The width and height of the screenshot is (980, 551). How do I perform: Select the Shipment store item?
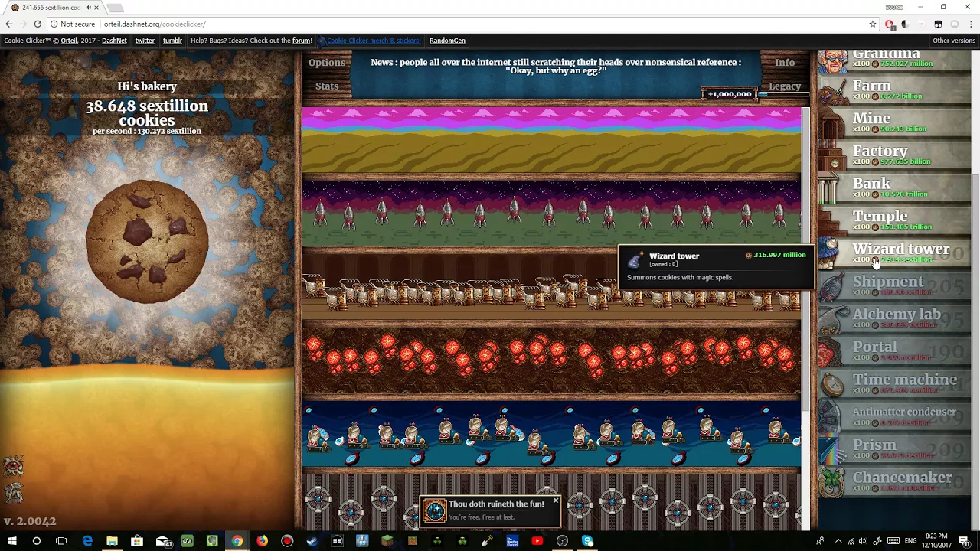(894, 286)
